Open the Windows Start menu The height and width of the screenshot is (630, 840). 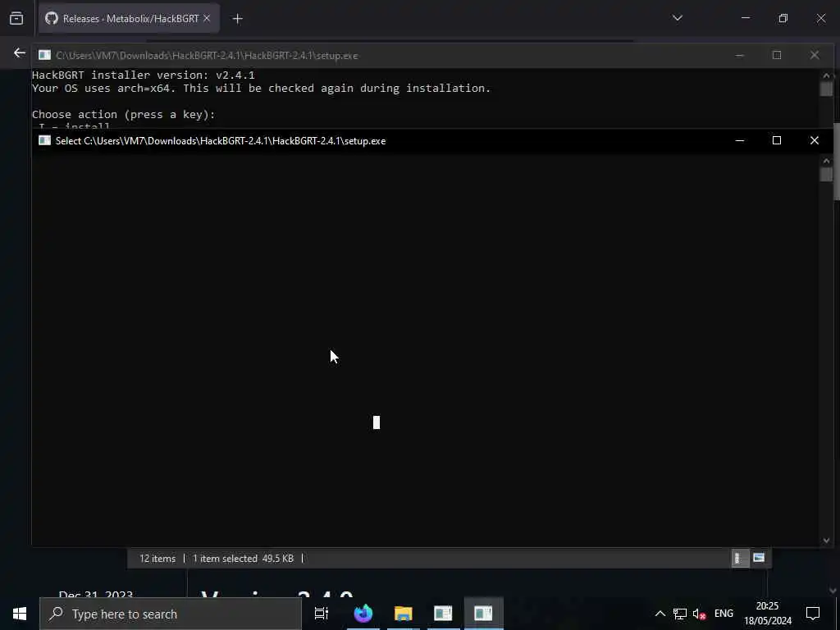click(x=20, y=614)
